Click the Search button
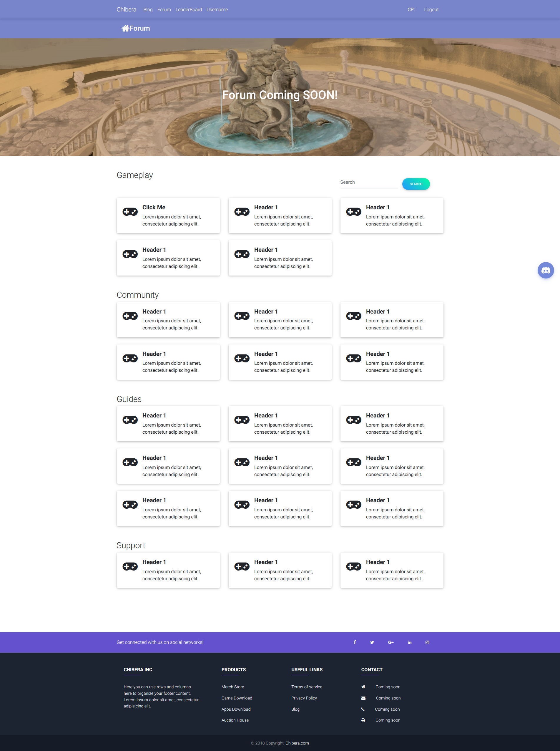The height and width of the screenshot is (751, 560). 416,184
